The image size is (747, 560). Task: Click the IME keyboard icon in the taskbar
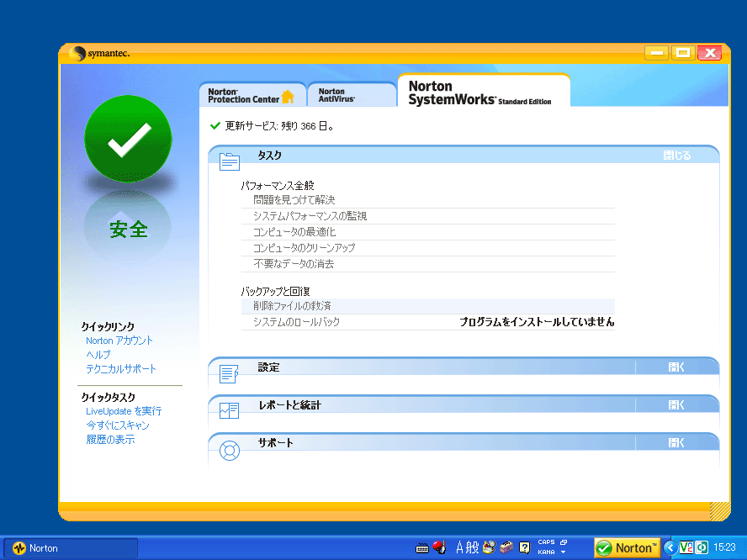pos(422,548)
